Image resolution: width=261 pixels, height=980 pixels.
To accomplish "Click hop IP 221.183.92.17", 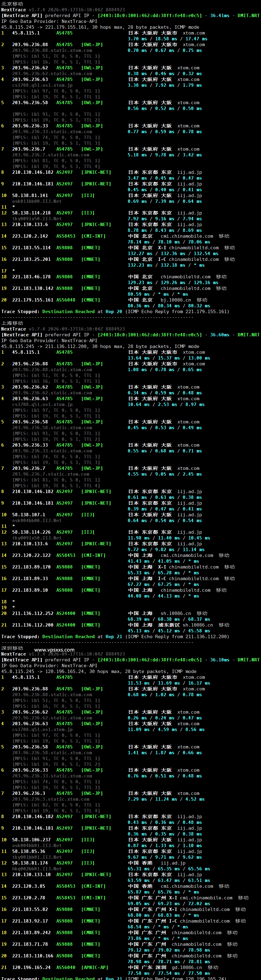I will [30, 921].
